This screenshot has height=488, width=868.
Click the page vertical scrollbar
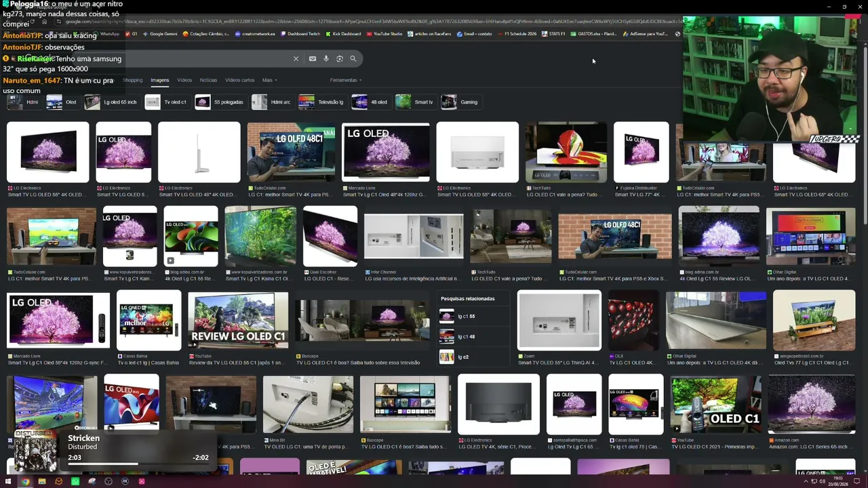(x=864, y=136)
